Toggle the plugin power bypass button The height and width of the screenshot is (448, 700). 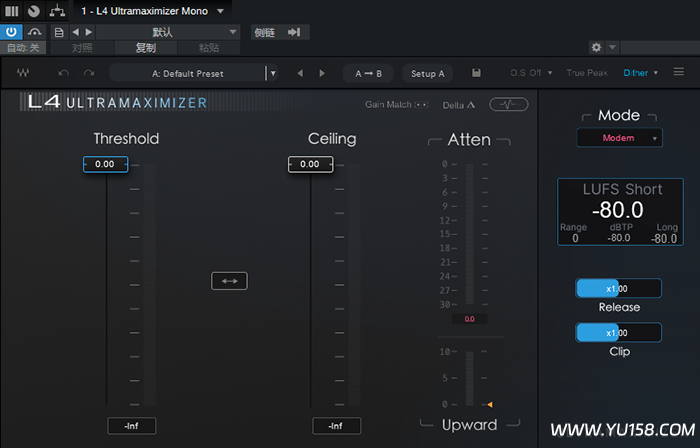click(x=11, y=32)
